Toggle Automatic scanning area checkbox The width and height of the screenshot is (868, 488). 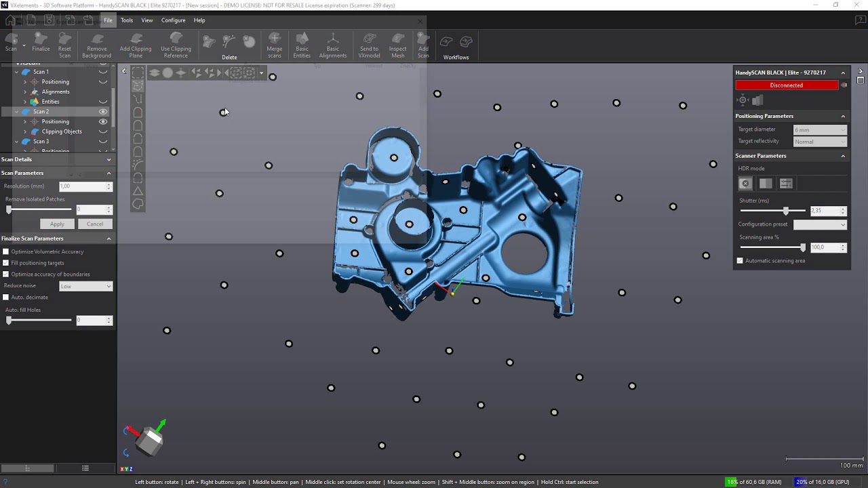pos(740,261)
